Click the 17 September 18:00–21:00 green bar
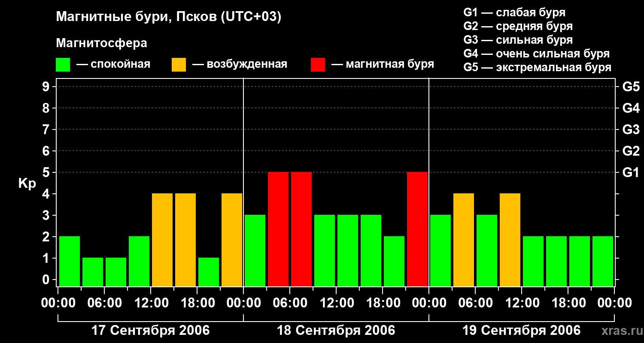The image size is (644, 343). [x=209, y=272]
